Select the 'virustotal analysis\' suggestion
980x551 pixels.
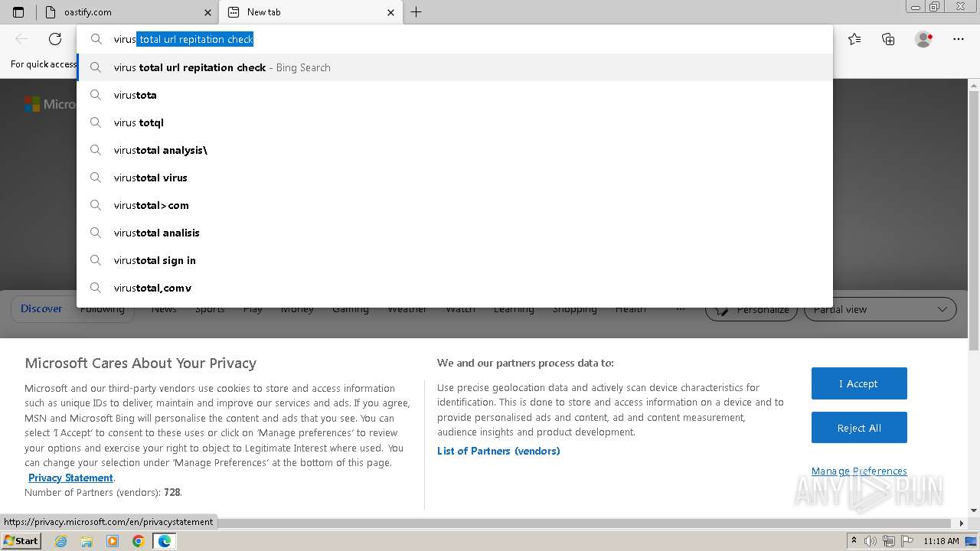[455, 150]
